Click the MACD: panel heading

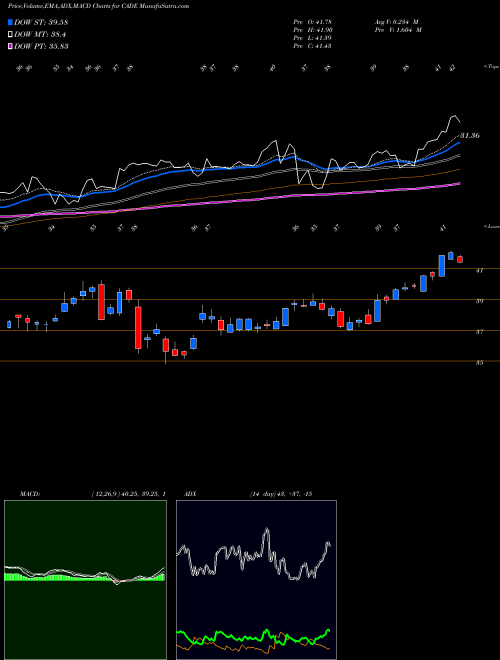pyautogui.click(x=30, y=494)
